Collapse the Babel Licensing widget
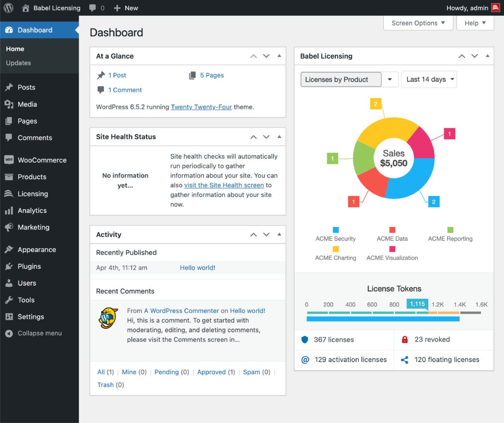Screen dimensions: 504x423 [487, 56]
